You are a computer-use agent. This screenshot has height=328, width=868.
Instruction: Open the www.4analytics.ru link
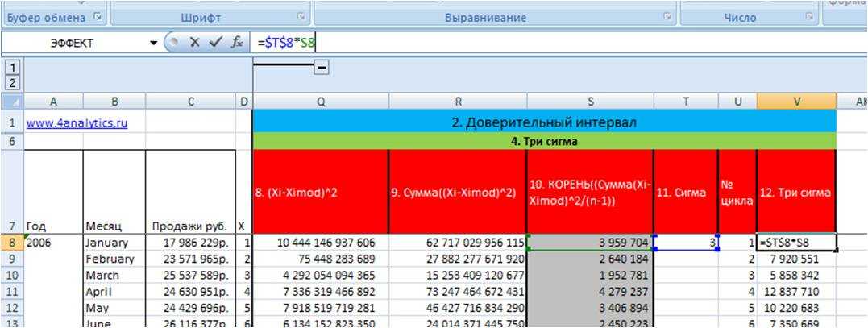pos(77,123)
